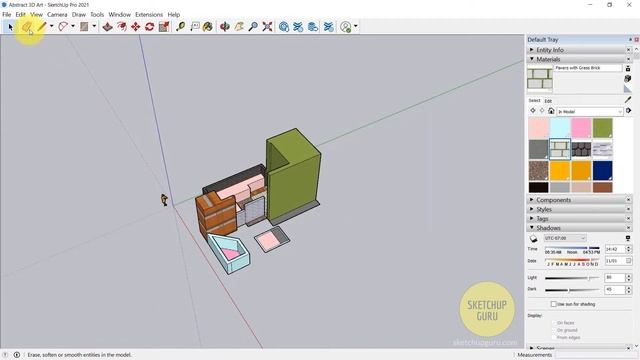Select the Pan hand tool
The image size is (640, 360).
(x=239, y=27)
